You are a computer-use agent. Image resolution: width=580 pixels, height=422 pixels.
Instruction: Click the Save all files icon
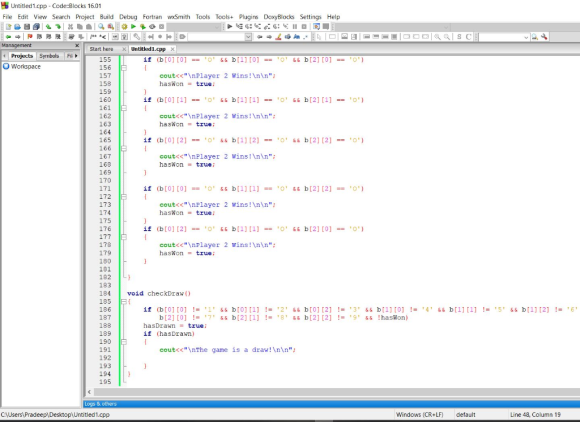tap(36, 27)
